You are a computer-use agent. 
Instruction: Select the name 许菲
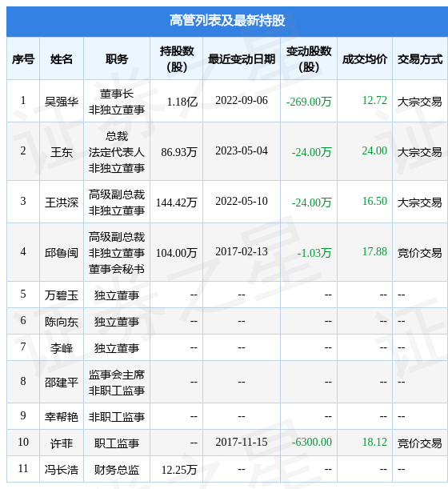tap(62, 443)
